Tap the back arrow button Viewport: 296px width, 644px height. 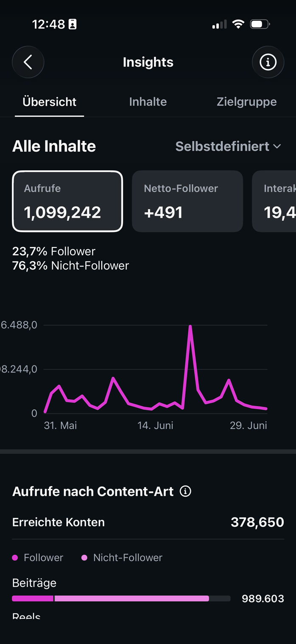coord(28,62)
